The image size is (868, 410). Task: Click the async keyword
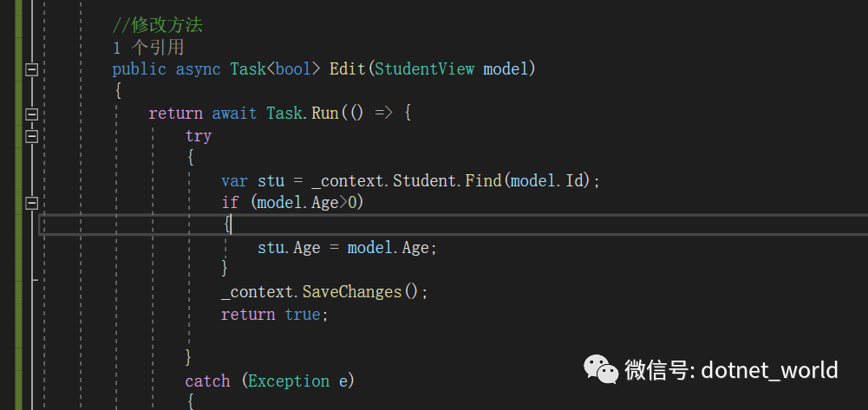198,69
